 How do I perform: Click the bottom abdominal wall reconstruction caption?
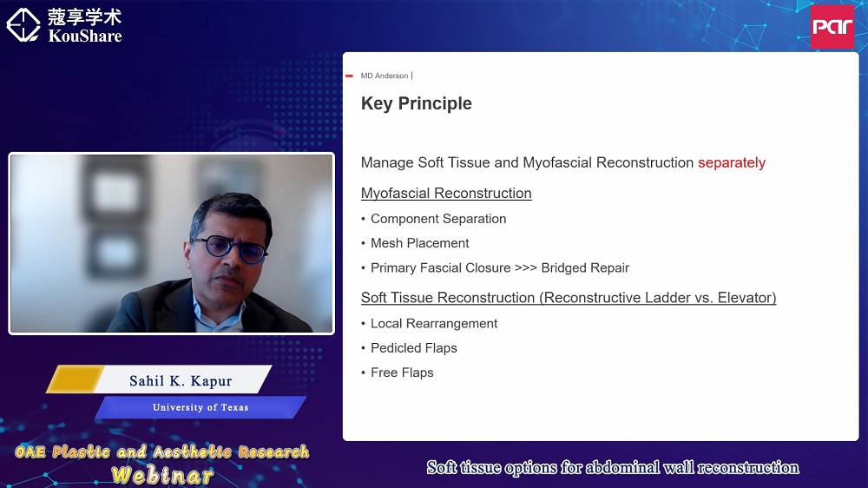612,467
